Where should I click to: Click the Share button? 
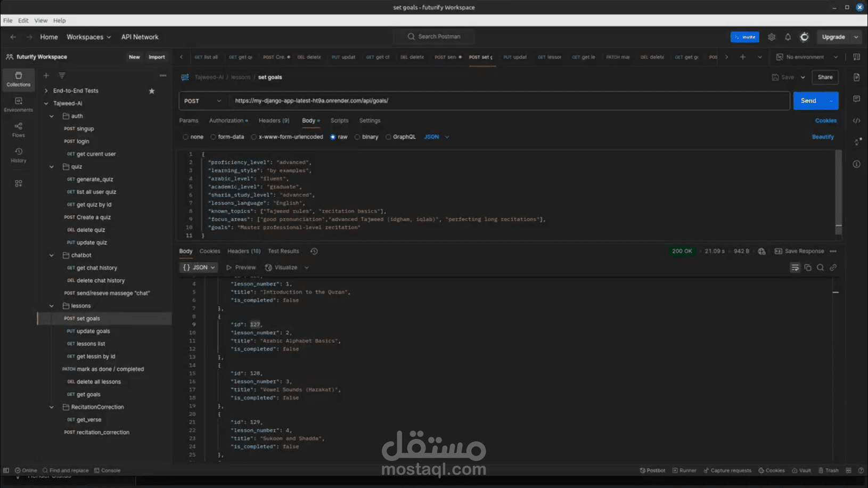tap(825, 77)
